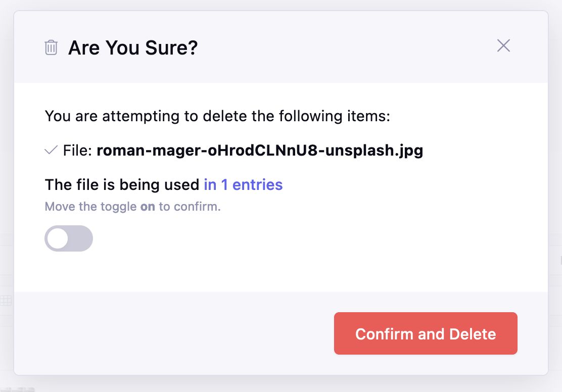Click "The file is being used" label

[122, 184]
